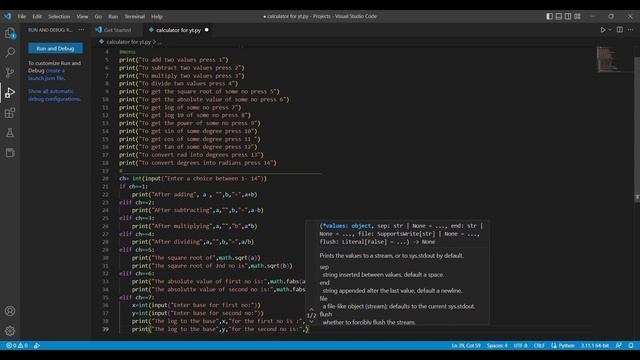The height and width of the screenshot is (360, 640).
Task: Open the line and column indicator
Action: (x=466, y=345)
